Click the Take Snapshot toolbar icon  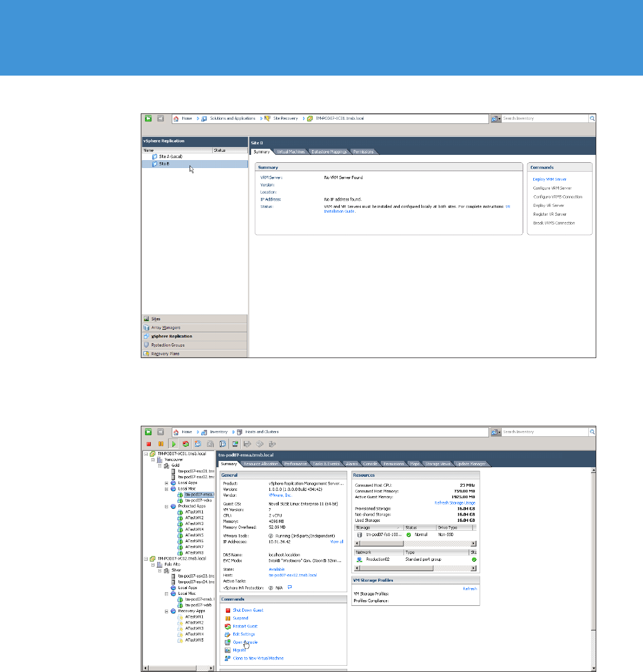point(198,444)
